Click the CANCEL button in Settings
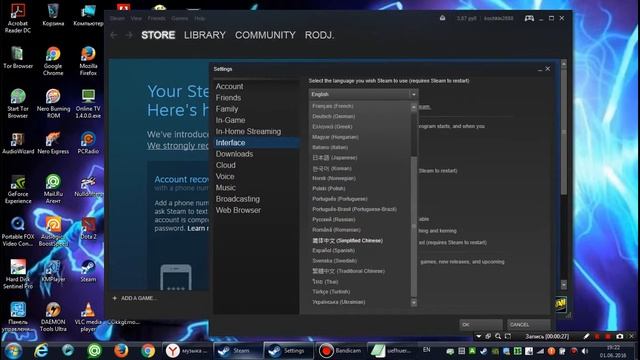Image resolution: width=640 pixels, height=360 pixels. (x=529, y=324)
